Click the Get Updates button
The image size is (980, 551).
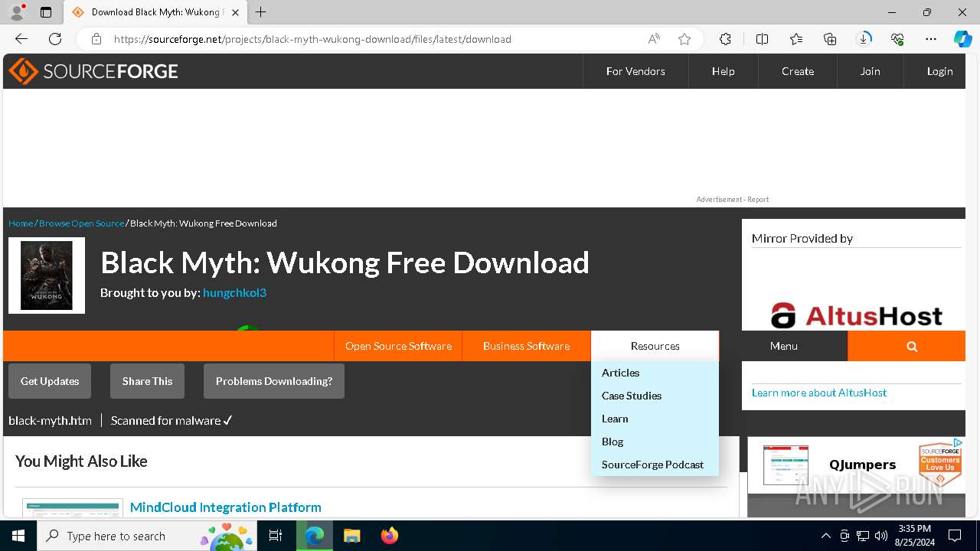pos(50,381)
